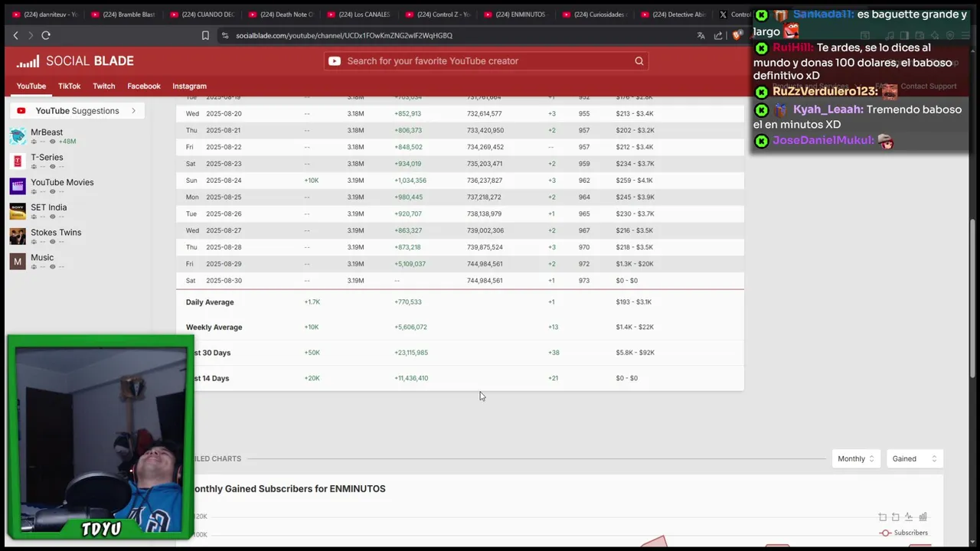Click the Contact Support link
Viewport: 980px width, 551px height.
point(929,86)
